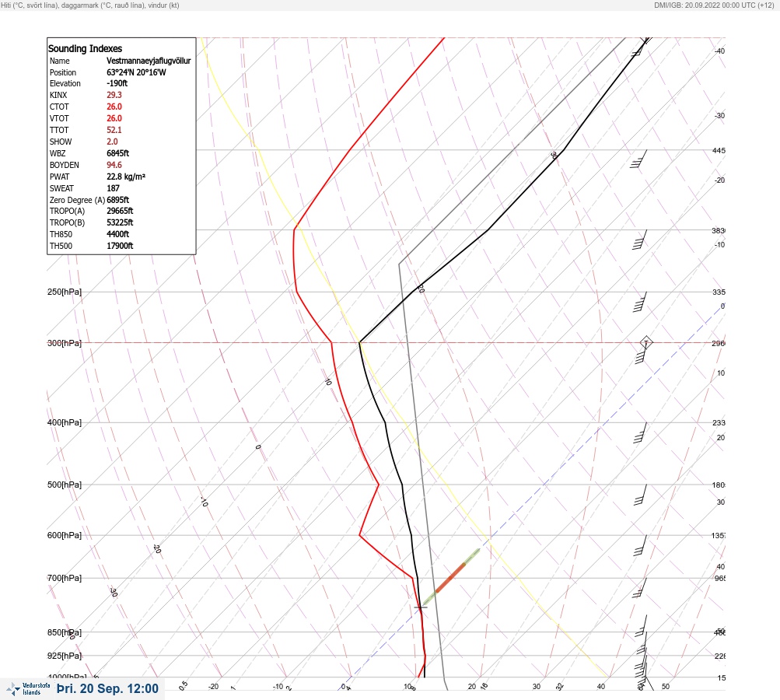This screenshot has width=780, height=700.
Task: Click the TH850 value '4400ft'
Action: 118,234
